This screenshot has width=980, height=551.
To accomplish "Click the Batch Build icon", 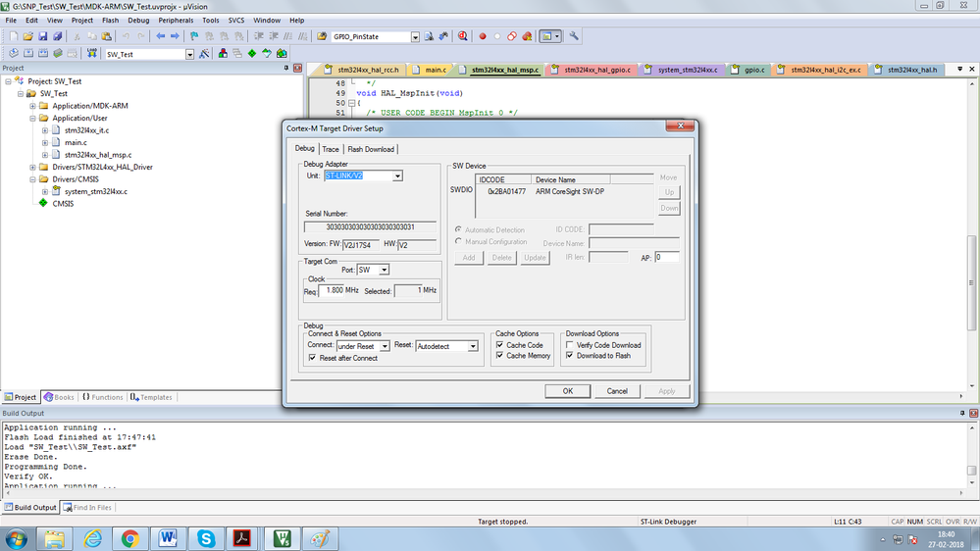I will (x=58, y=54).
